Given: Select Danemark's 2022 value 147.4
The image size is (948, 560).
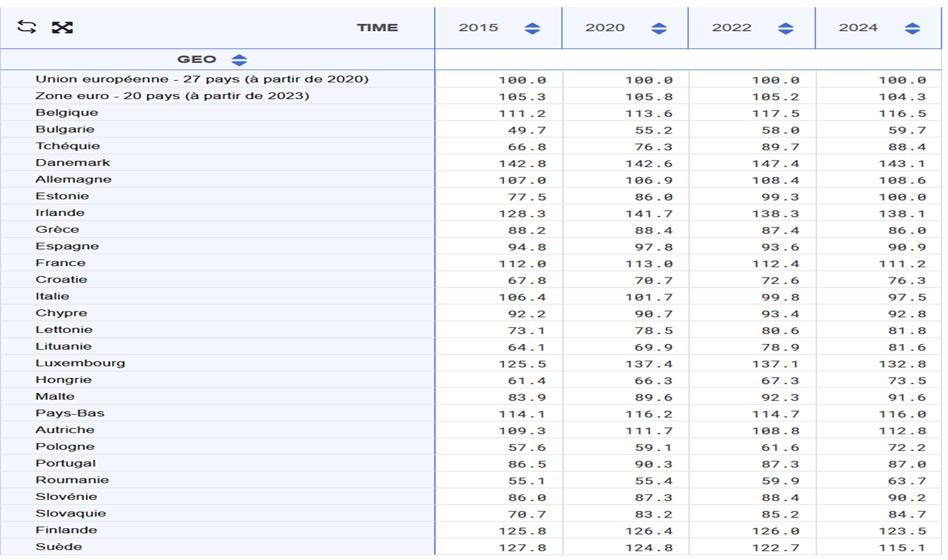Looking at the screenshot, I should (775, 163).
